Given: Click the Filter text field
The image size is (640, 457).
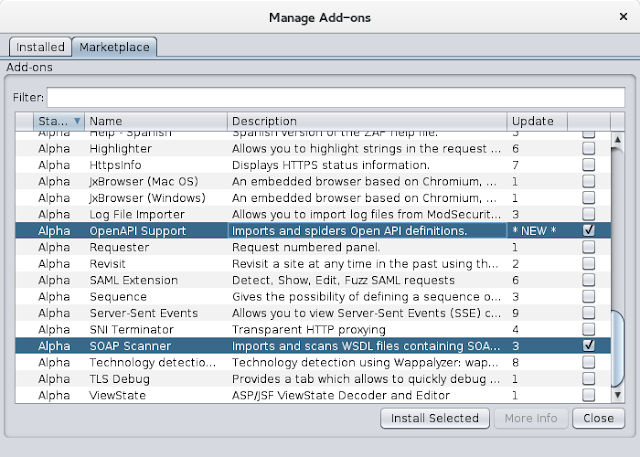Looking at the screenshot, I should pyautogui.click(x=334, y=97).
